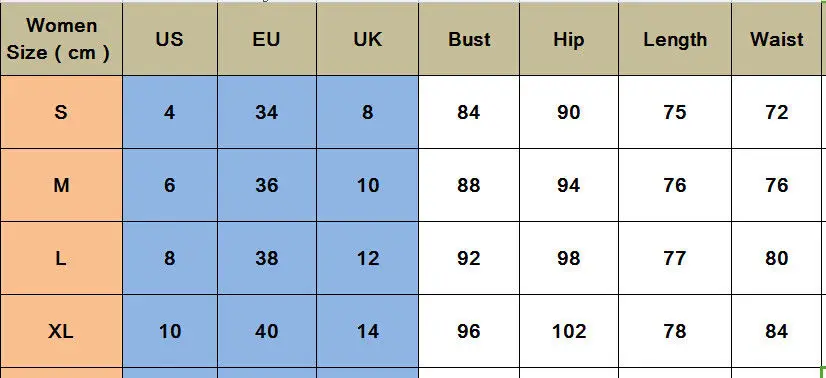Select the waist value 84 cell
The width and height of the screenshot is (826, 378).
[x=779, y=331]
